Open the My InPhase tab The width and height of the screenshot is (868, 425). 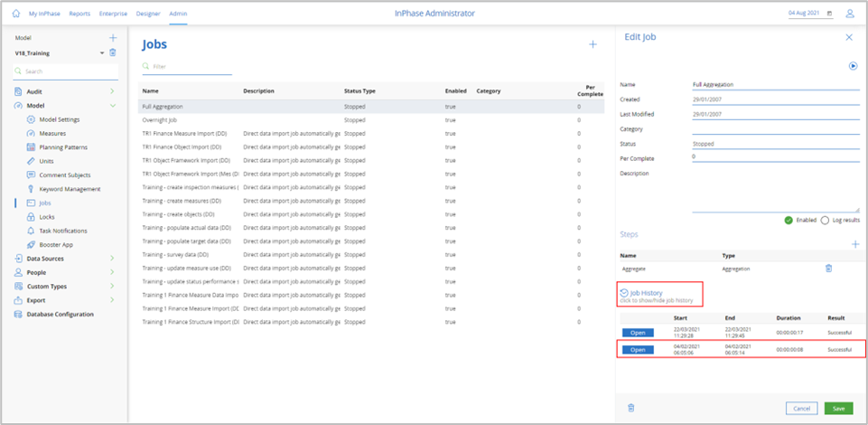pyautogui.click(x=44, y=14)
